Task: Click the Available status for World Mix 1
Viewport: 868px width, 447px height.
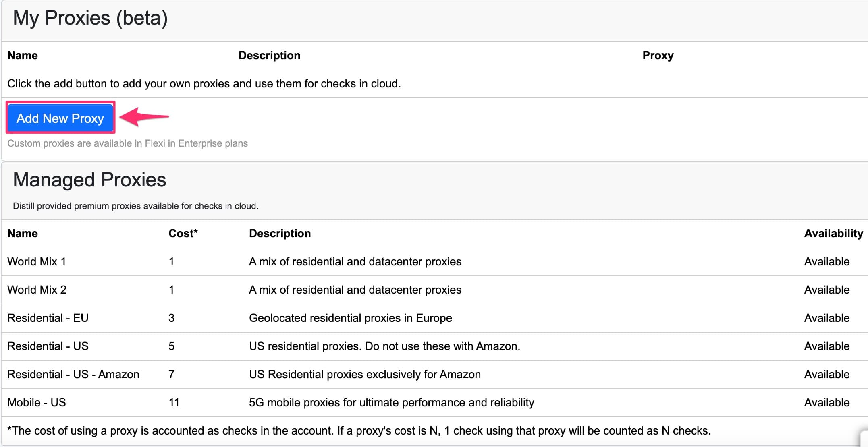Action: click(826, 261)
